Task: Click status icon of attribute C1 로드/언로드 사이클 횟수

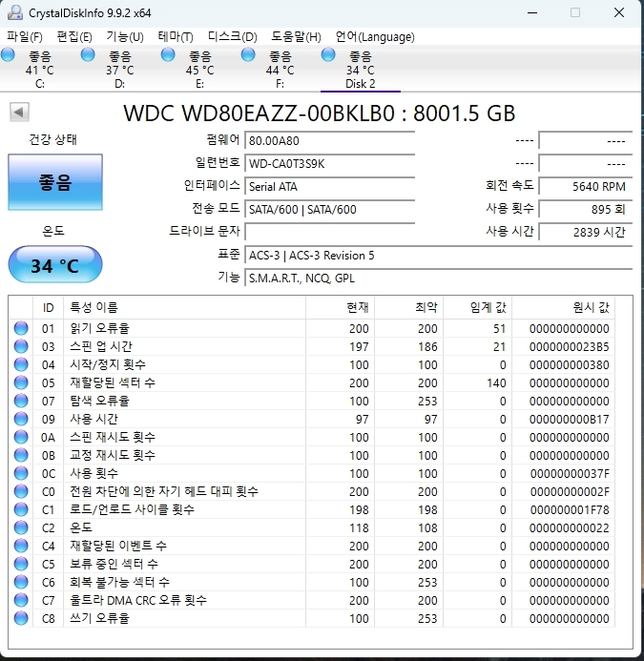Action: (x=21, y=509)
